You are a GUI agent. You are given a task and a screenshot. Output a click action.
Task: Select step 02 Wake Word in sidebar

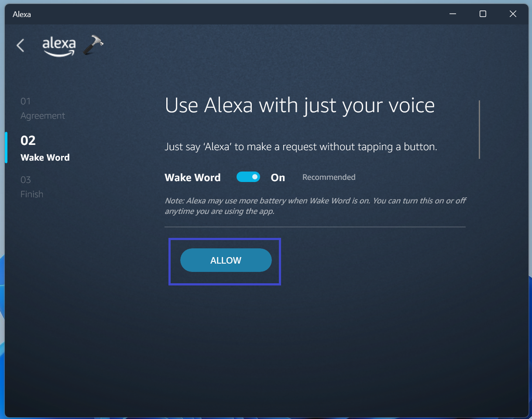45,148
